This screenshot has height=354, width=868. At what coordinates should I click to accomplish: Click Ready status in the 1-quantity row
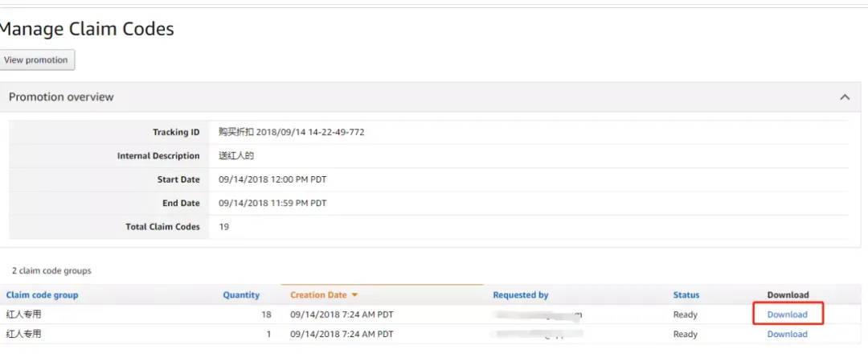(x=686, y=334)
